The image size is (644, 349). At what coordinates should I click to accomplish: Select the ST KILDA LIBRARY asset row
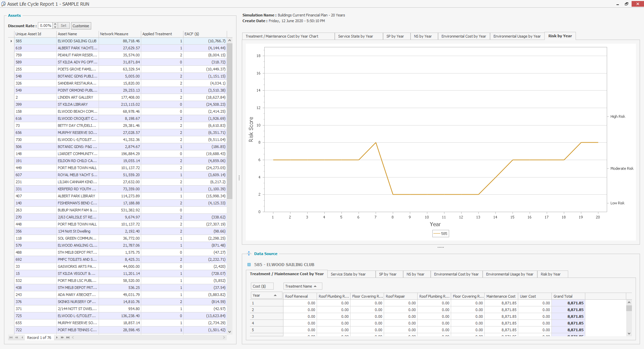(x=121, y=104)
